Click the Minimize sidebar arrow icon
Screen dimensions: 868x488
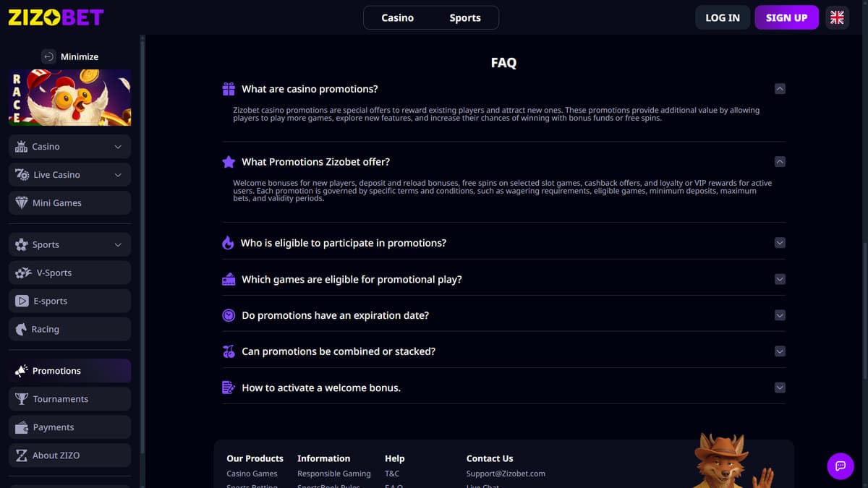coord(48,56)
